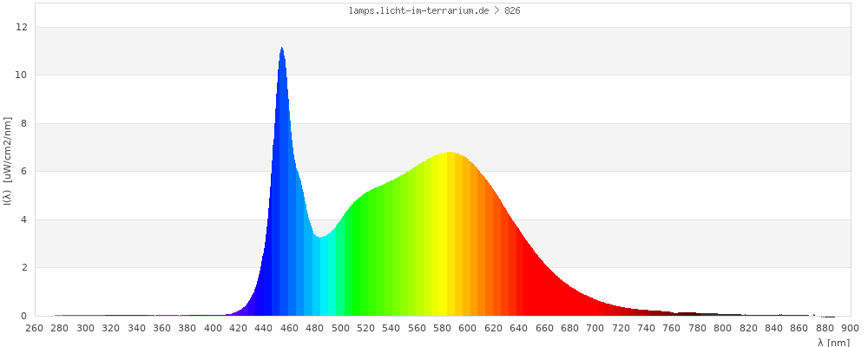The image size is (868, 347).
Task: Click the x-axis label 400
Action: (213, 328)
